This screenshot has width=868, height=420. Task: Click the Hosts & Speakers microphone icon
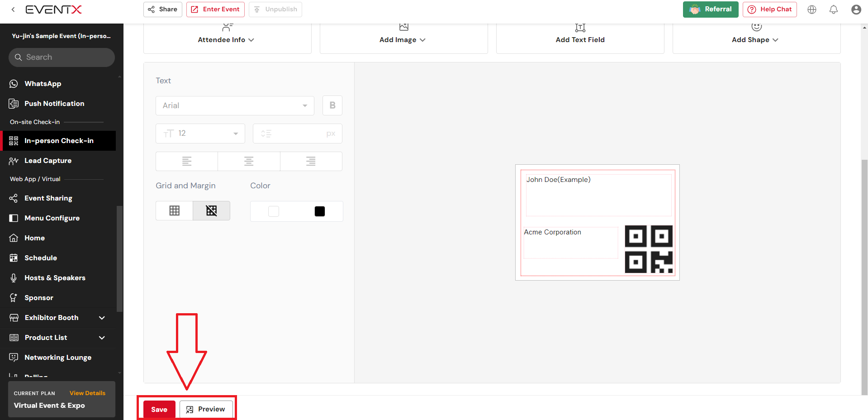(14, 278)
